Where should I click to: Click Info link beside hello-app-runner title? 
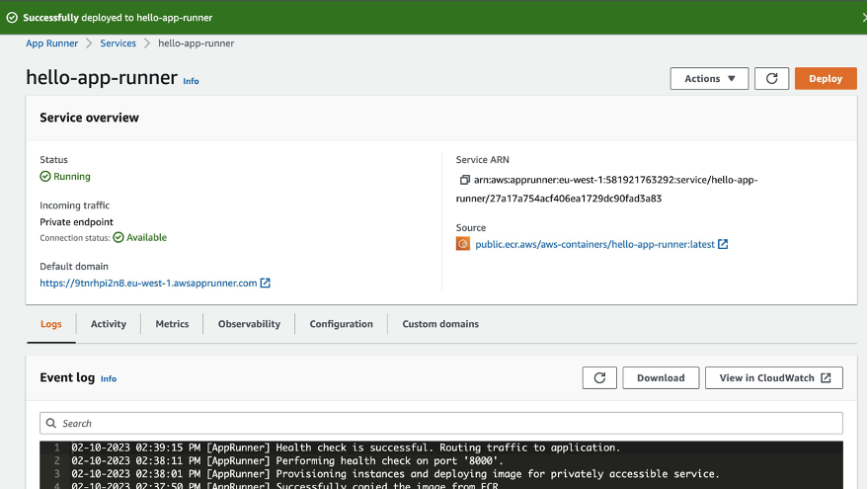pyautogui.click(x=191, y=81)
